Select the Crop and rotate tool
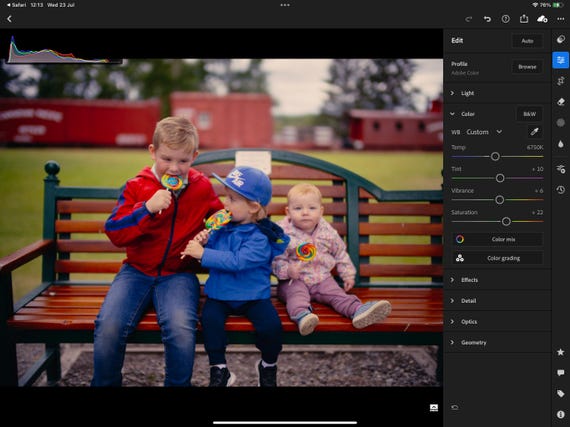Image resolution: width=570 pixels, height=427 pixels. (561, 81)
